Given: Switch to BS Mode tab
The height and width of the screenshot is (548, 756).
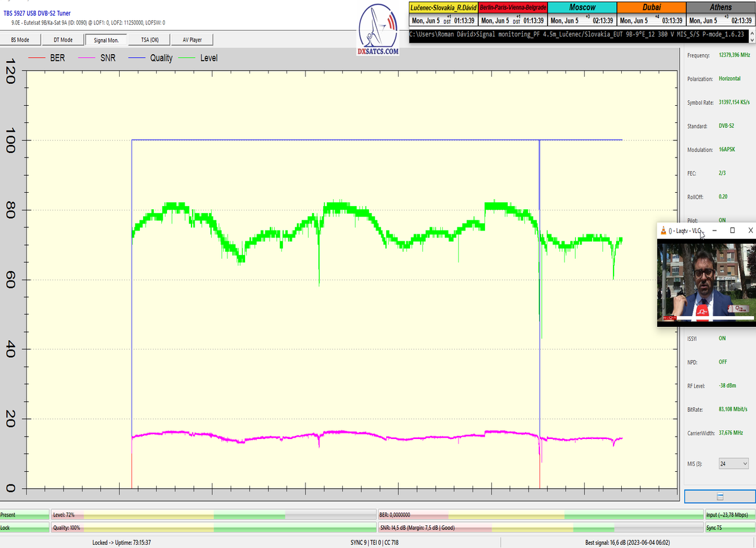Looking at the screenshot, I should (20, 40).
